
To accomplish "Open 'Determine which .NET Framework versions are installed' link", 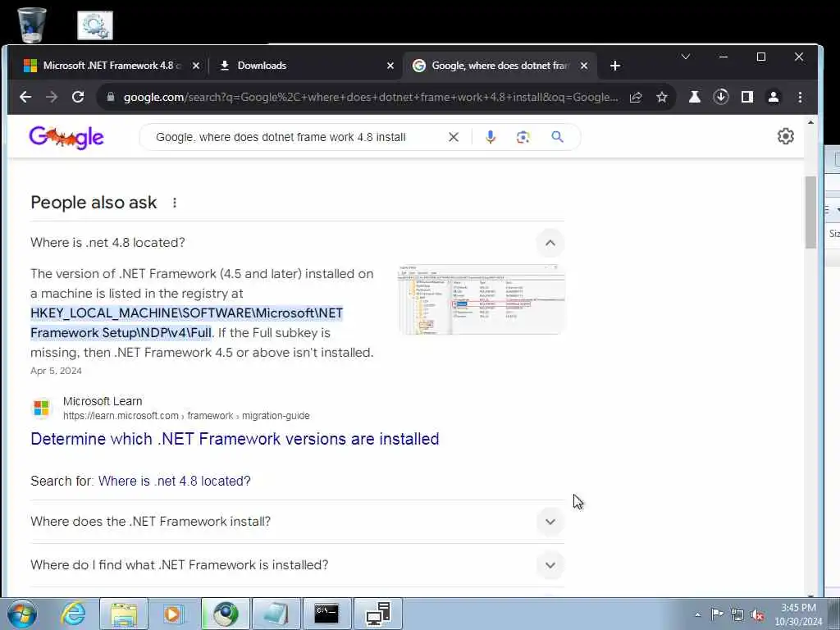I will (x=235, y=439).
